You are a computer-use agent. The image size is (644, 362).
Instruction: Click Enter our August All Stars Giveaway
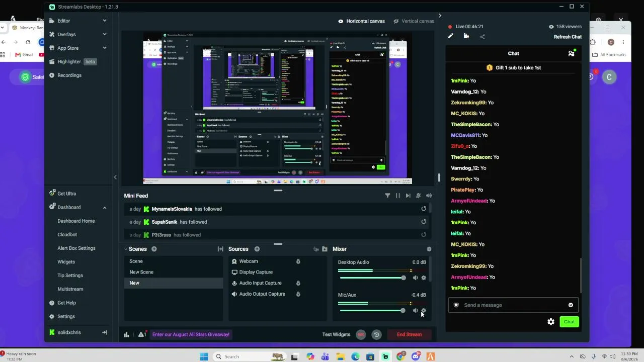coord(191,334)
